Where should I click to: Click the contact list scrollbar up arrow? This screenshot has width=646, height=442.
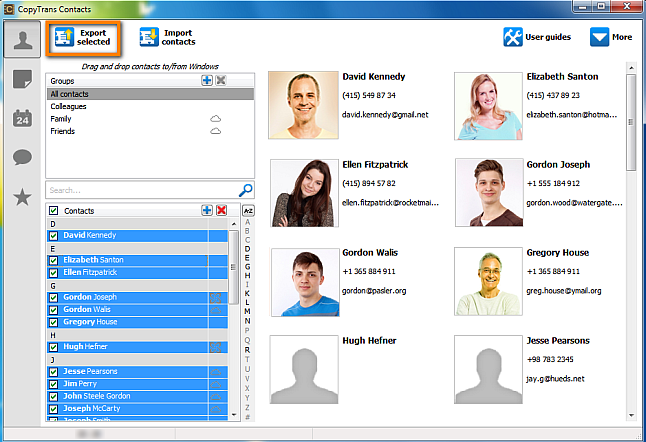pyautogui.click(x=234, y=224)
